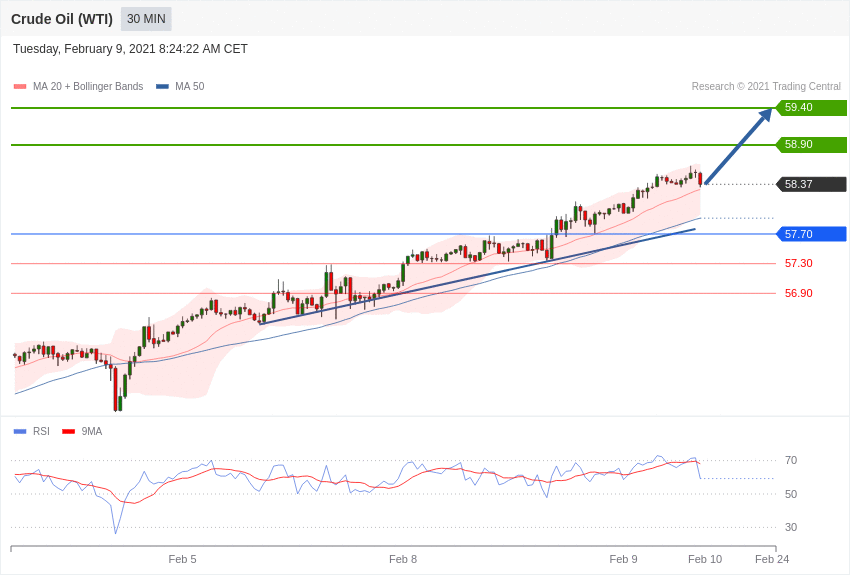Click the green 59.40 resistance price tag
Viewport: 850px width, 576px height.
coord(811,108)
